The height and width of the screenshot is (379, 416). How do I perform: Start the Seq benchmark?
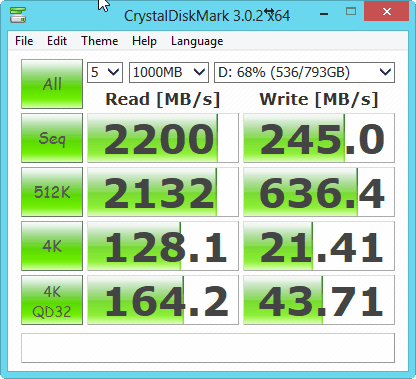pos(52,138)
